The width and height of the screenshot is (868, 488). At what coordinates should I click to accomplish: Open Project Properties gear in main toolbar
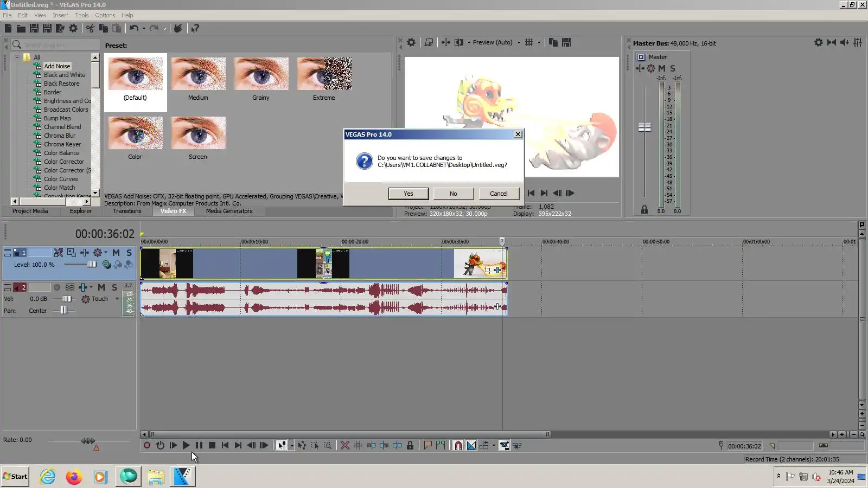click(73, 28)
